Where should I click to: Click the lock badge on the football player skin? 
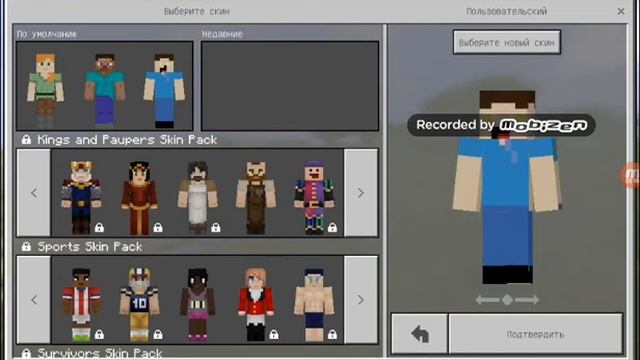point(158,335)
